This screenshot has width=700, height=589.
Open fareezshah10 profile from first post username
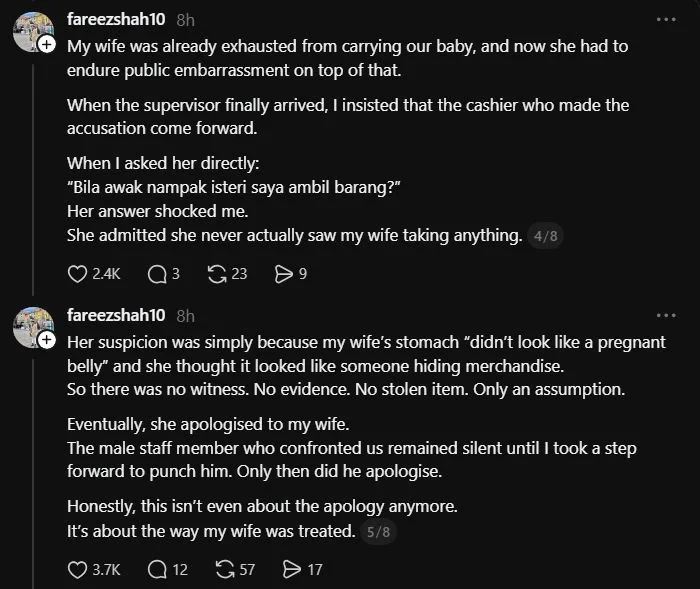click(116, 19)
